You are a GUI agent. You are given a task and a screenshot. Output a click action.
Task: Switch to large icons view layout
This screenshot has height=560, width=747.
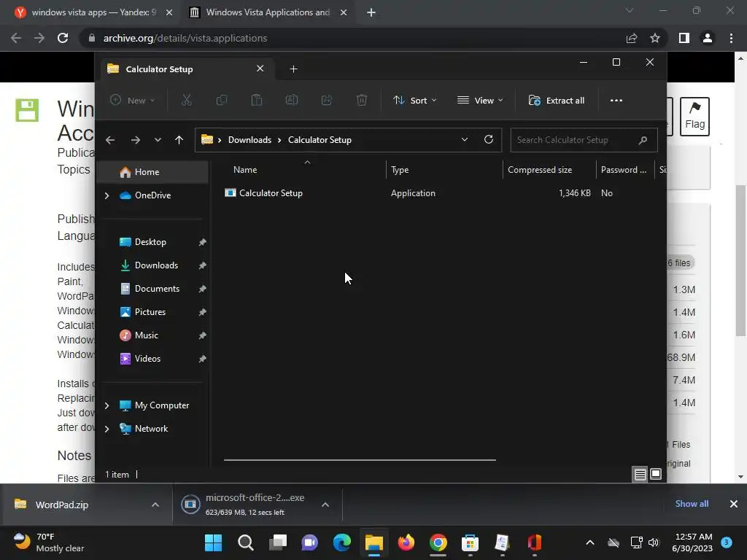point(656,474)
